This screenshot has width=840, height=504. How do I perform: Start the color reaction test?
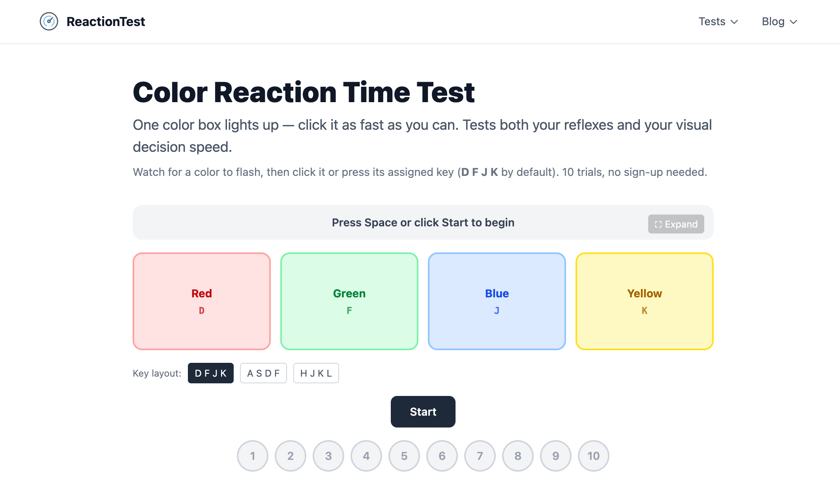pyautogui.click(x=423, y=412)
